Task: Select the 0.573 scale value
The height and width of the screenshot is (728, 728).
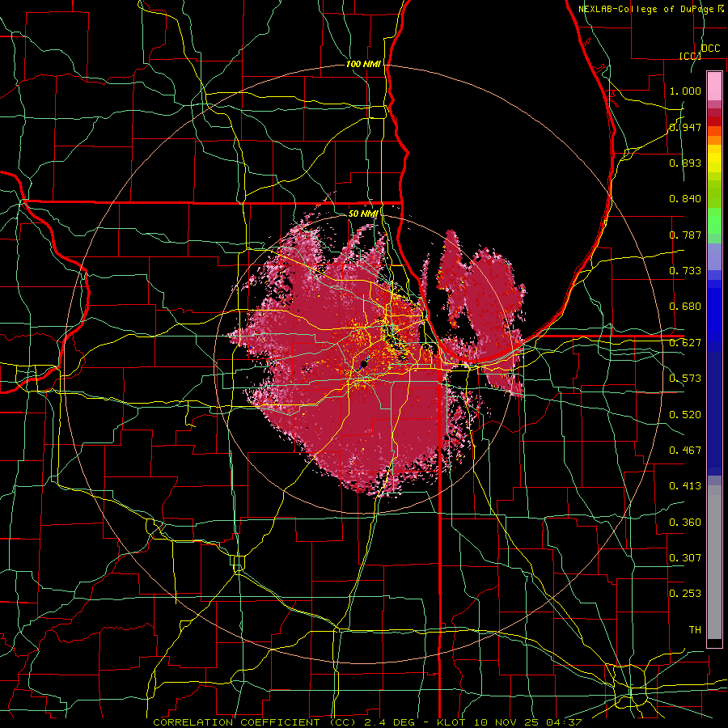Action: click(685, 379)
